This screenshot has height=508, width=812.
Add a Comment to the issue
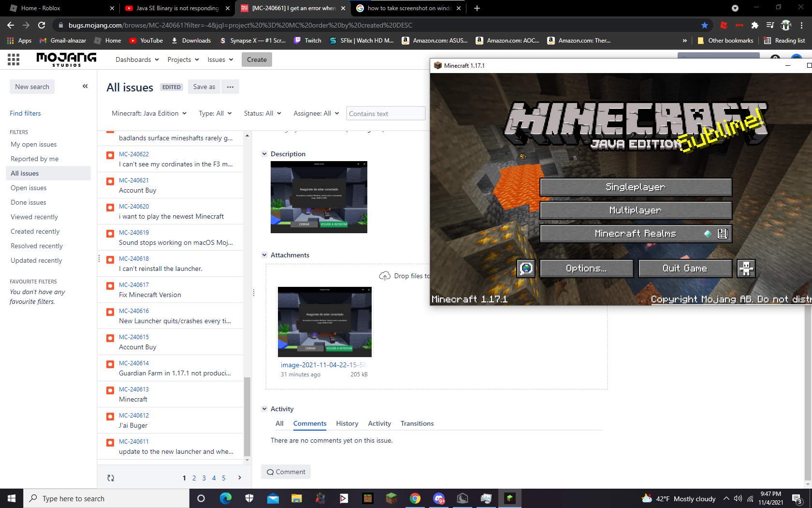pos(286,472)
